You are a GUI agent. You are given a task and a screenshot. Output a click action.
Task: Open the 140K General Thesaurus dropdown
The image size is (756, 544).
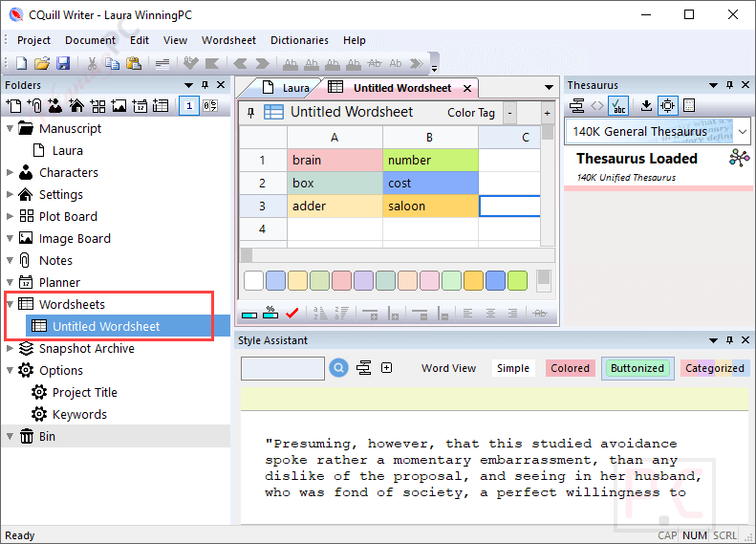pyautogui.click(x=743, y=131)
